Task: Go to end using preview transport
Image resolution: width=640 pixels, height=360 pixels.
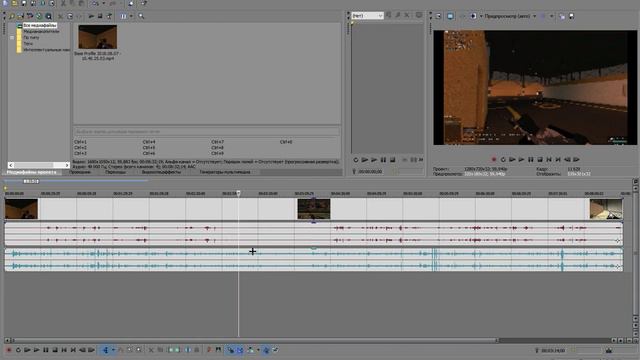Action: 558,160
